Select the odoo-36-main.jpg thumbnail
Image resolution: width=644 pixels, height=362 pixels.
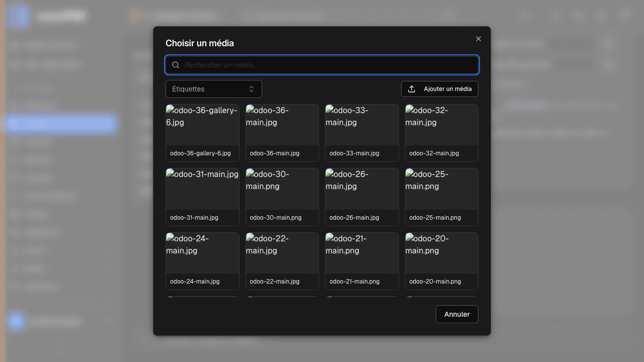click(x=282, y=125)
